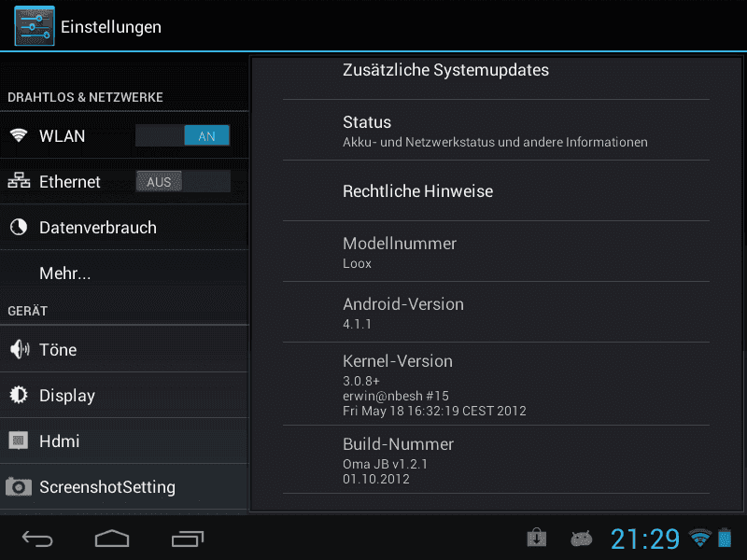Tap the Recent apps navigation button
The width and height of the screenshot is (747, 560).
188,539
